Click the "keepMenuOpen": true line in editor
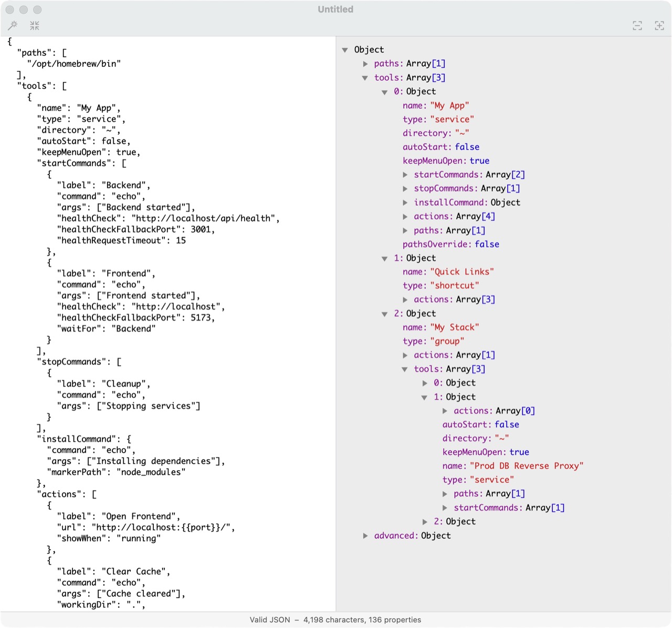The image size is (672, 628). pyautogui.click(x=89, y=152)
